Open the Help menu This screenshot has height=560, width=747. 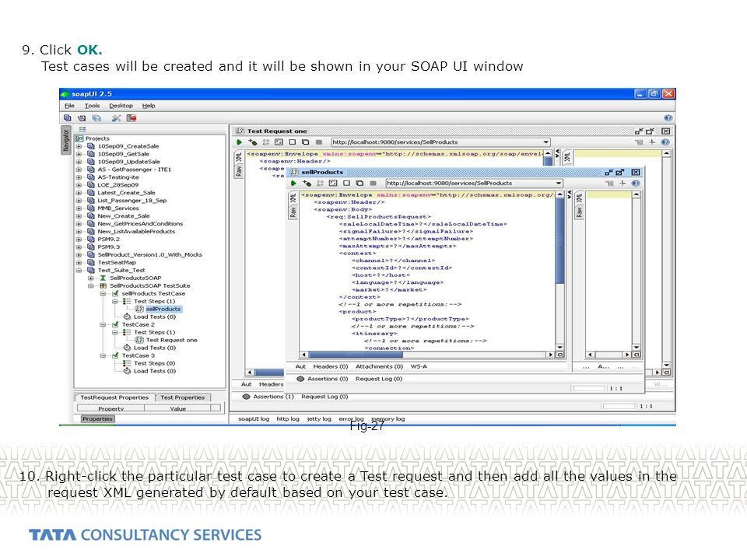(149, 106)
